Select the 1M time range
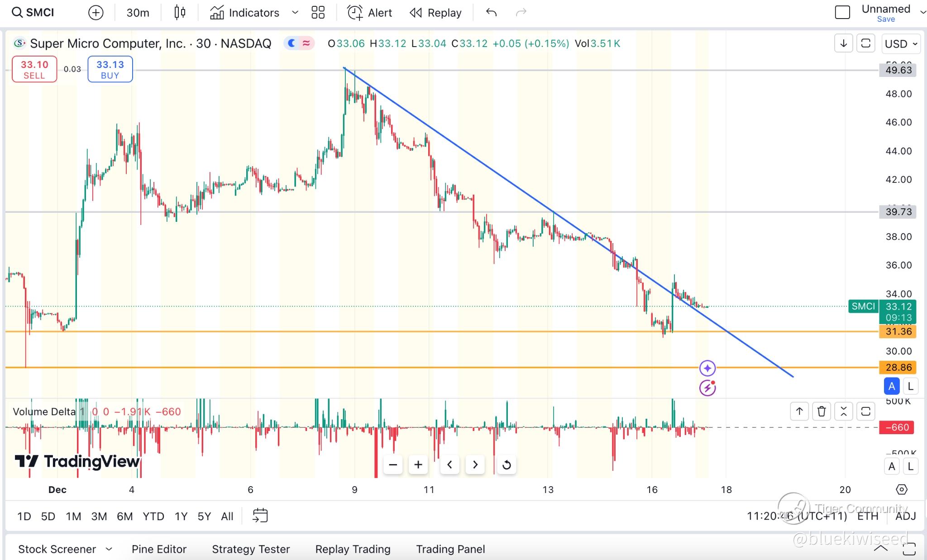 click(x=73, y=516)
